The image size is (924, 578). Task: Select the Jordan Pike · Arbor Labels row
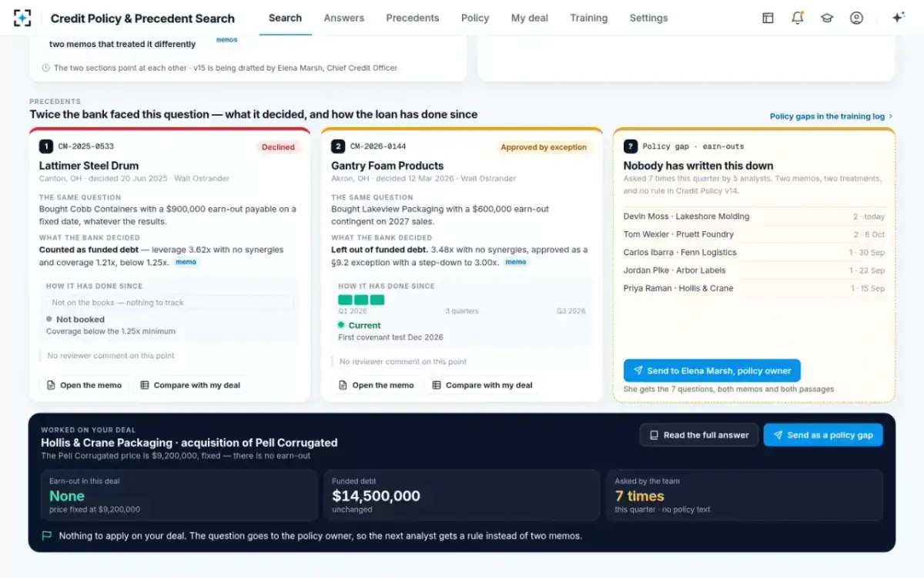(x=754, y=271)
